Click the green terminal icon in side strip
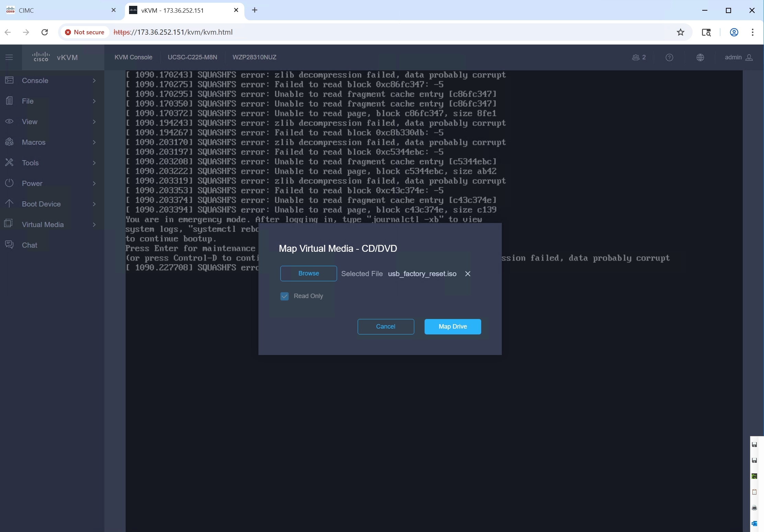 tap(754, 476)
